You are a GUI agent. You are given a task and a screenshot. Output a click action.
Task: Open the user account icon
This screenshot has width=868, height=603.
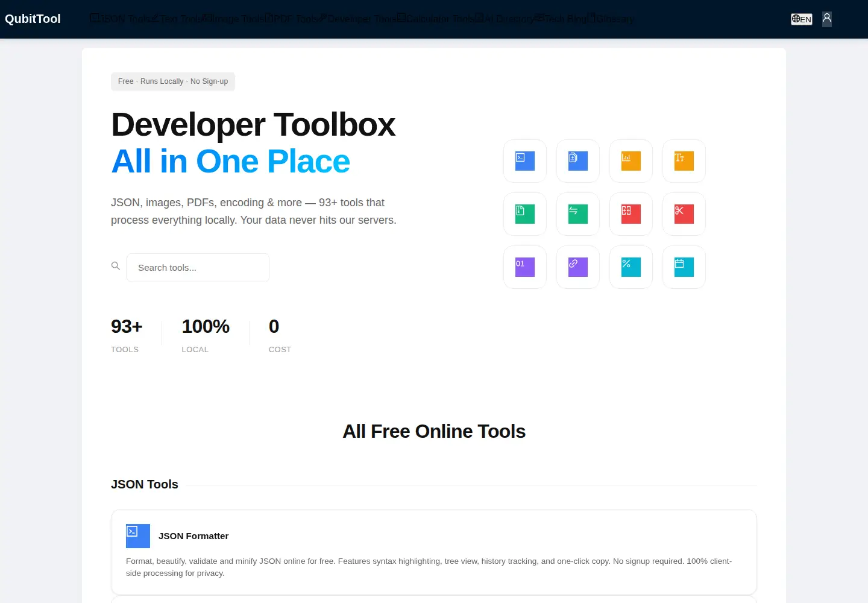[827, 19]
